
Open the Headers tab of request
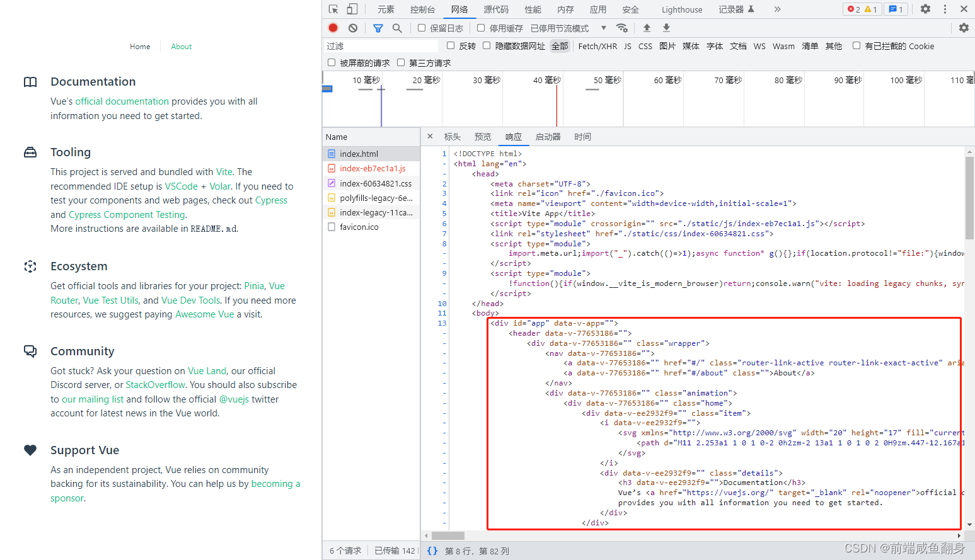point(453,137)
